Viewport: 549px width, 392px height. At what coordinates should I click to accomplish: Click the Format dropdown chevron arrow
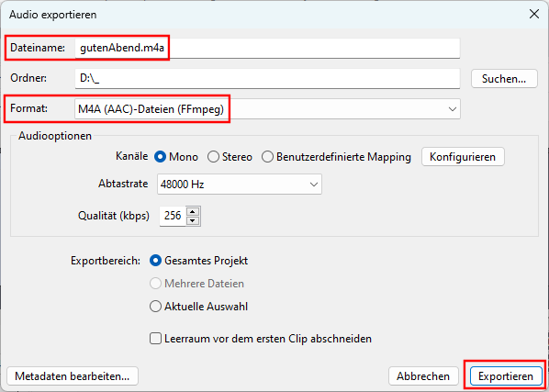point(453,109)
